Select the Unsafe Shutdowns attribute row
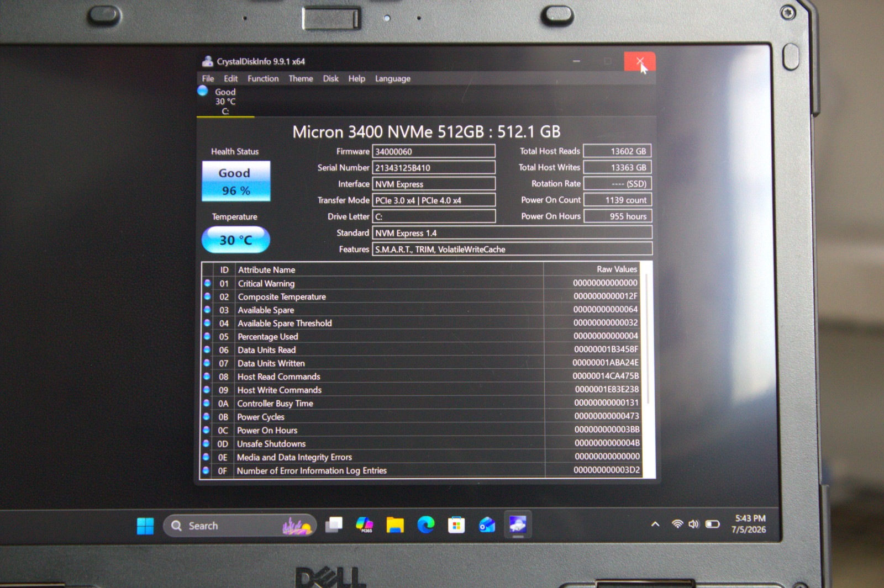 [x=421, y=443]
